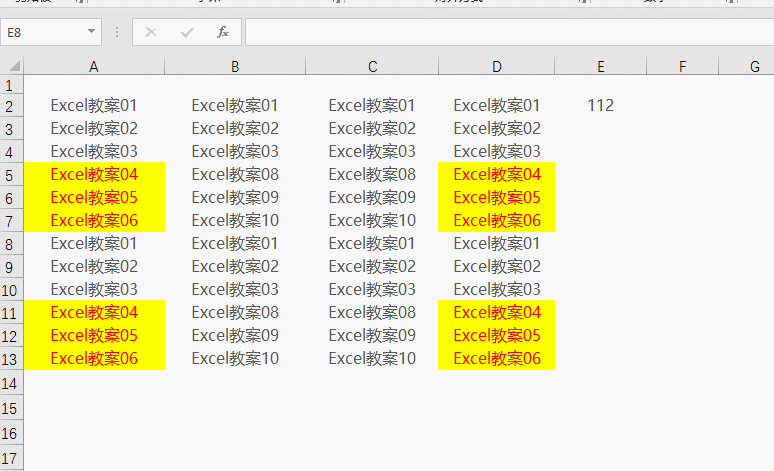
Task: Click cell C5 Excel教案08
Action: point(372,174)
